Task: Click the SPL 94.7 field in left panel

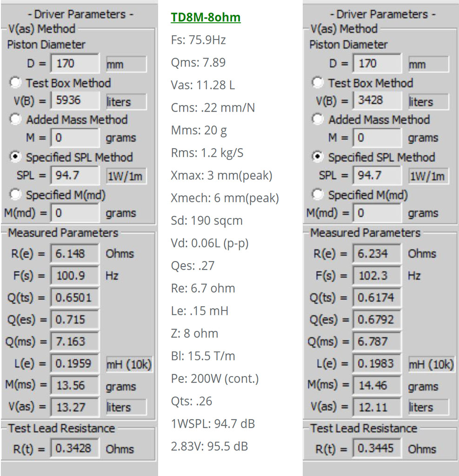Action: click(75, 175)
